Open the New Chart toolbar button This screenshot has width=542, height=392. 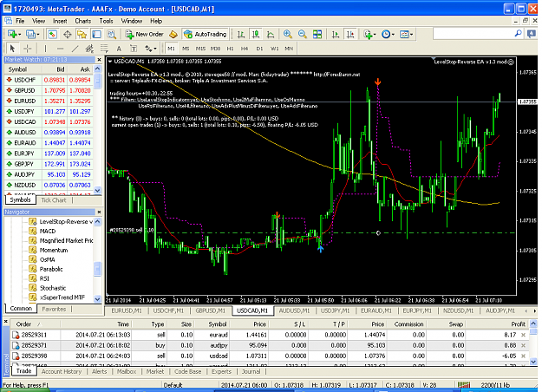tap(14, 34)
